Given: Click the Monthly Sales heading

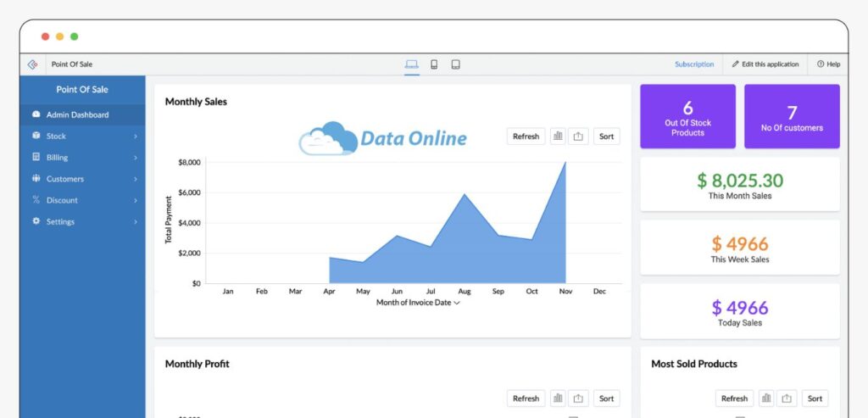Looking at the screenshot, I should click(x=196, y=102).
